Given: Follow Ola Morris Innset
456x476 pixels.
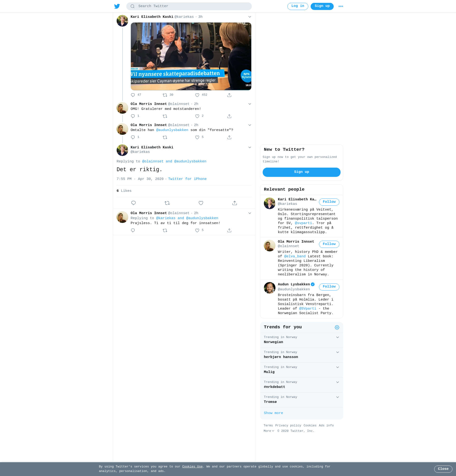Looking at the screenshot, I should pos(329,244).
